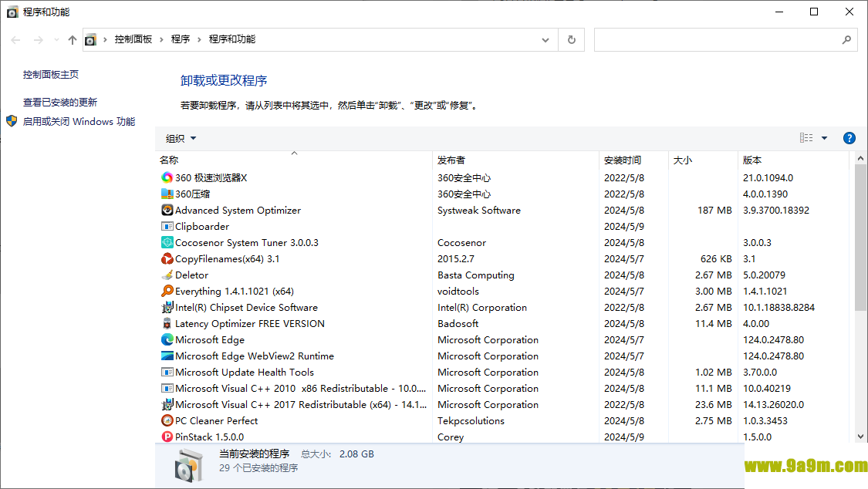Click the Programs and Features title bar icon

[x=12, y=12]
